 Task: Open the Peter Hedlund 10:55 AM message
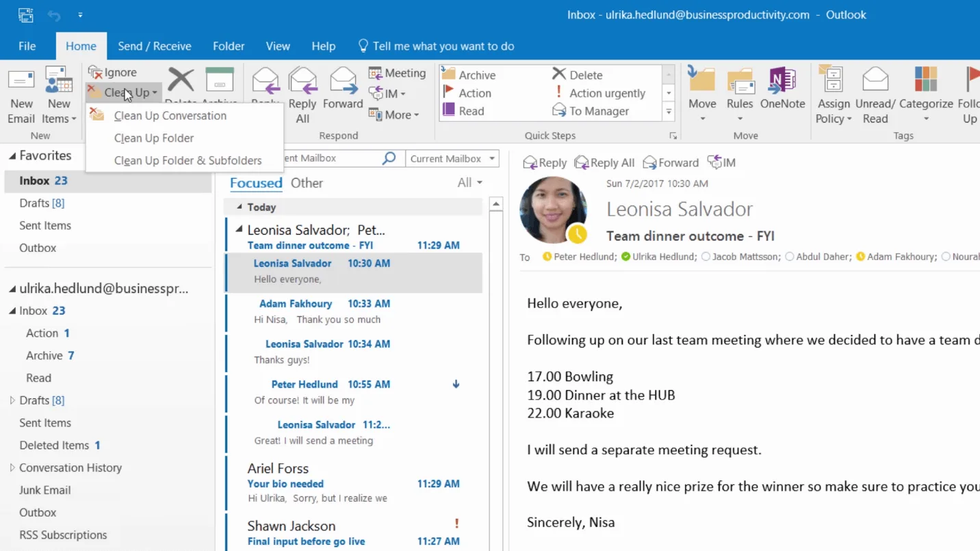[354, 392]
